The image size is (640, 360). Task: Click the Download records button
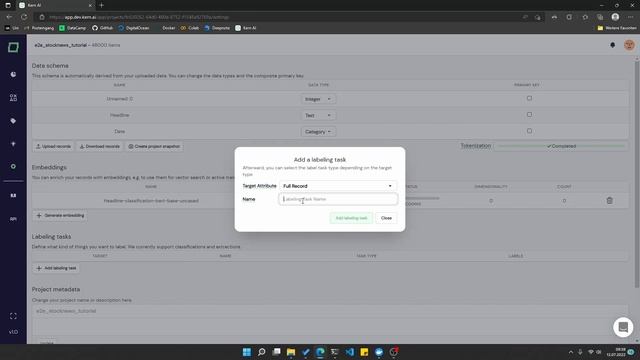[99, 147]
